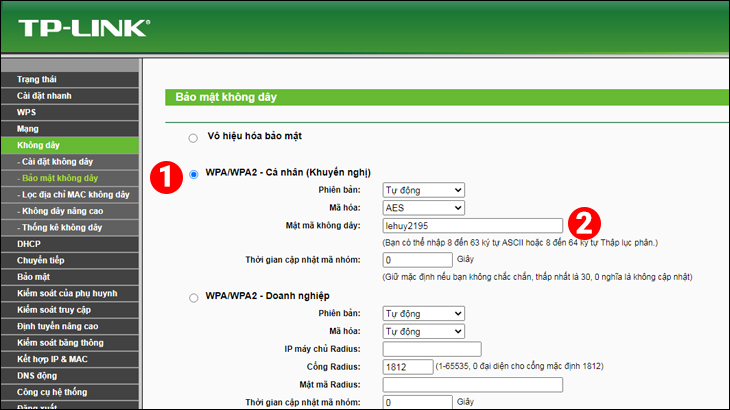This screenshot has height=410, width=730.
Task: Open the personal Phiên bản dropdown
Action: coord(424,190)
